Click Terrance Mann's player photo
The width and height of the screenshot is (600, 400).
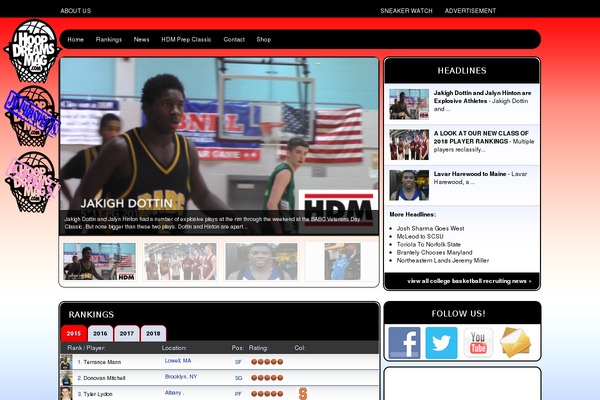point(66,362)
